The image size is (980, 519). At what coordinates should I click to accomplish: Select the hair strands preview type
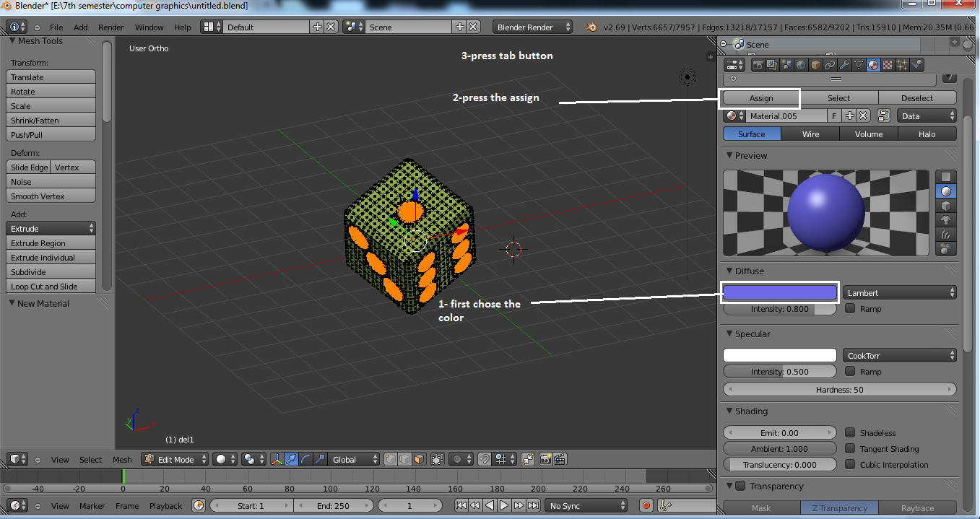click(946, 235)
